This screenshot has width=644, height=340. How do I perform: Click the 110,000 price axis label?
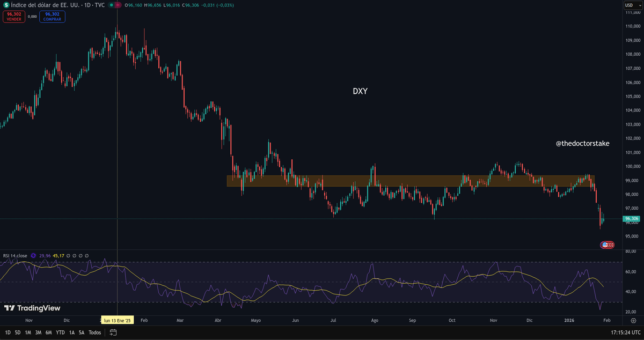tap(633, 26)
